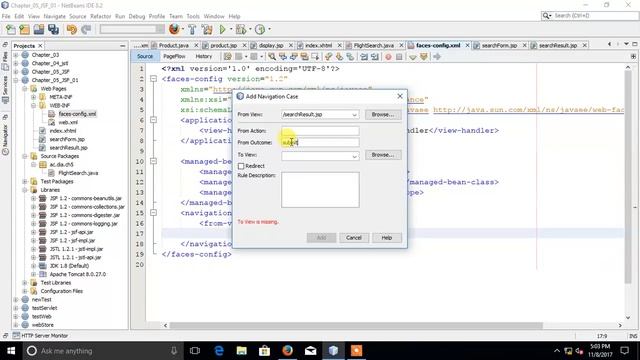Click the Task View taskbar icon
640x360 pixels.
click(x=195, y=351)
